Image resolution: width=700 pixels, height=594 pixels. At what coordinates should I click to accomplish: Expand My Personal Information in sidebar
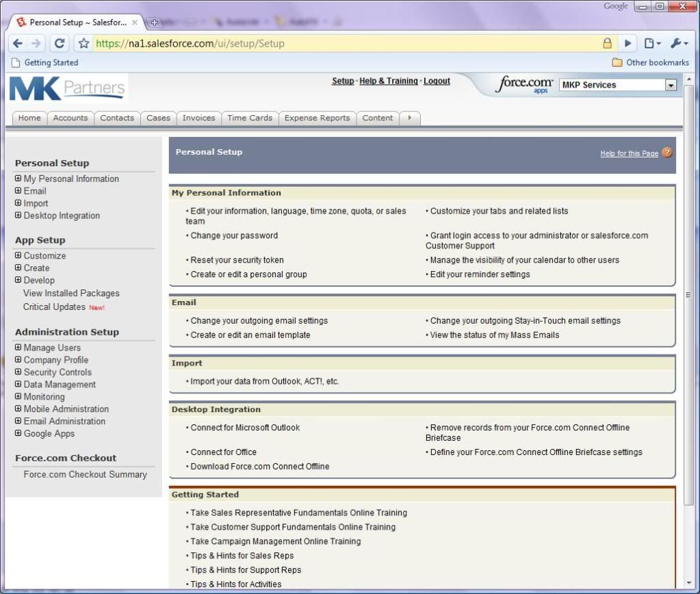(18, 178)
